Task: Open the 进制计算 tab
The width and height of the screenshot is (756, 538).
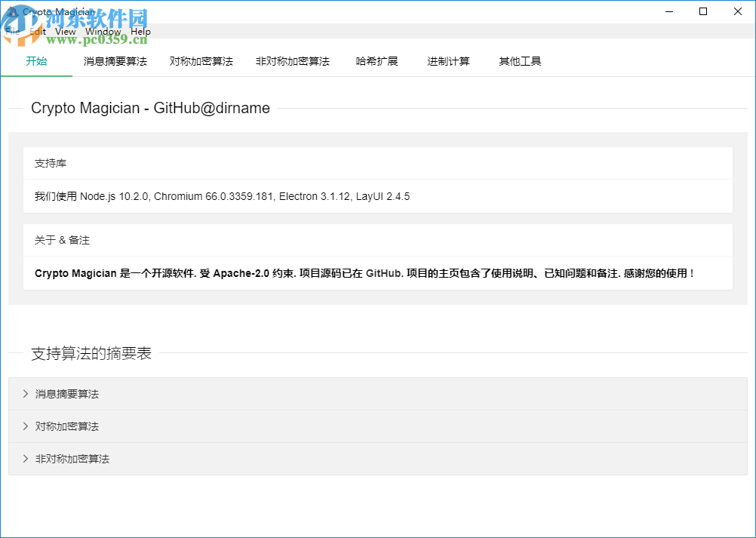Action: point(447,61)
